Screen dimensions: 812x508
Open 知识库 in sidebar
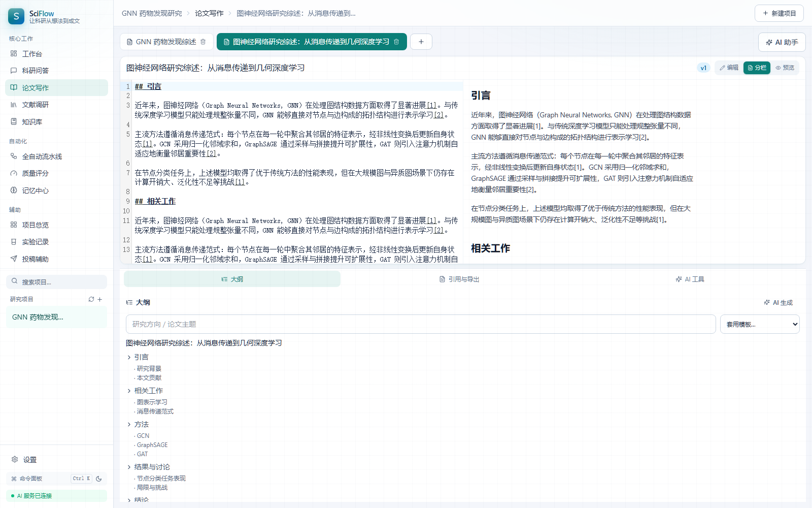click(x=56, y=122)
